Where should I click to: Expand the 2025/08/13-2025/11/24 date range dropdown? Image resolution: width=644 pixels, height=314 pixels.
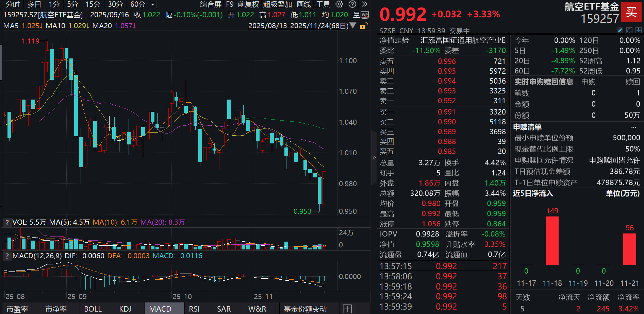(299, 25)
